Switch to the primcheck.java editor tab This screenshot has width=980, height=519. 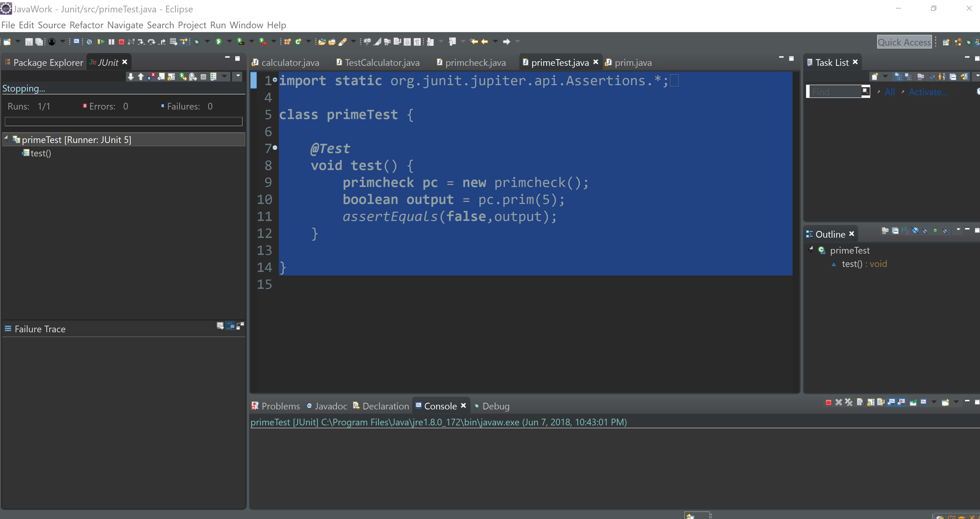tap(475, 63)
